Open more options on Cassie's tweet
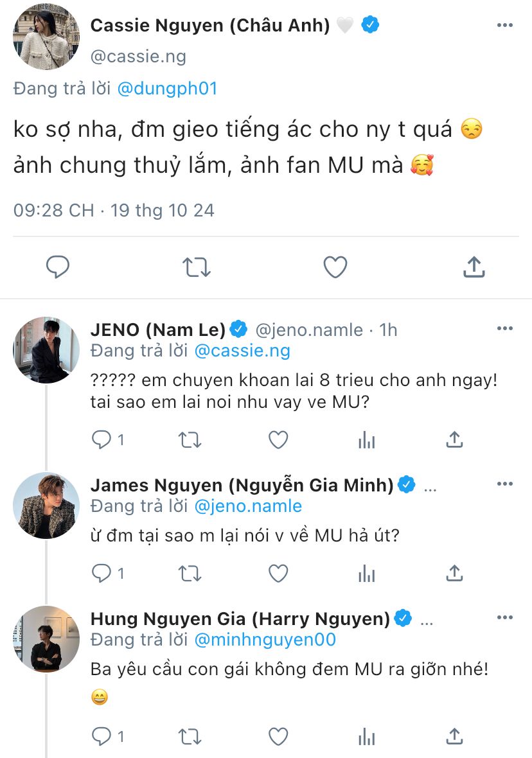The height and width of the screenshot is (758, 532). tap(505, 24)
